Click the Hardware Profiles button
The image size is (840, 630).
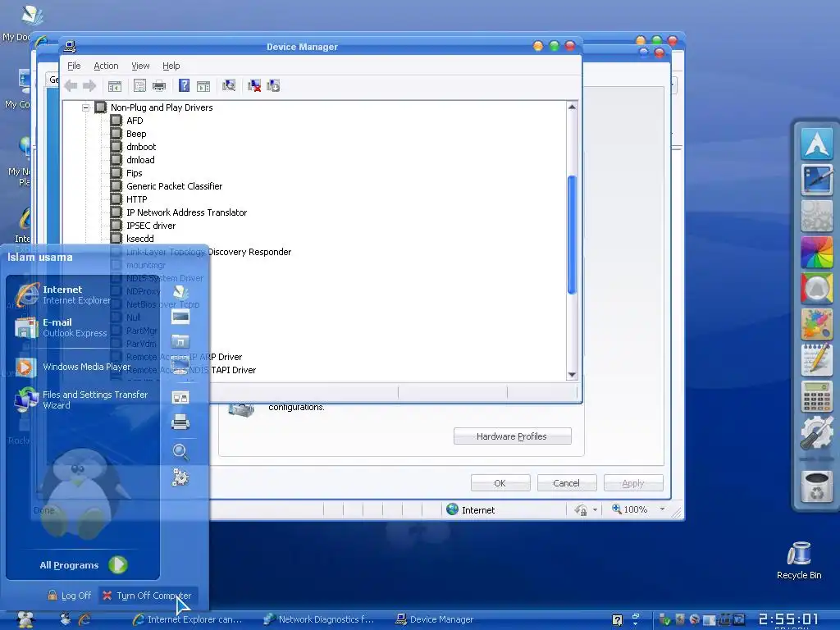512,436
